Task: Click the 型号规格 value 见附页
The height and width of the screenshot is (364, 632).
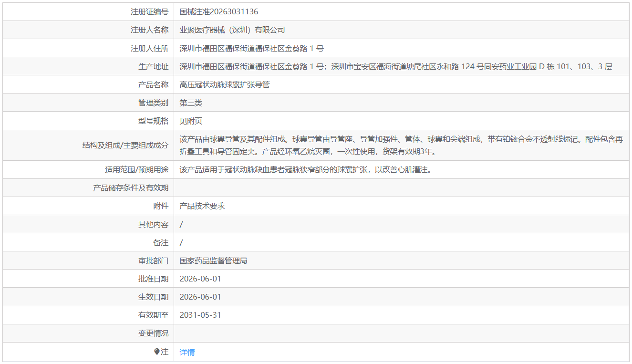Action: (x=191, y=121)
